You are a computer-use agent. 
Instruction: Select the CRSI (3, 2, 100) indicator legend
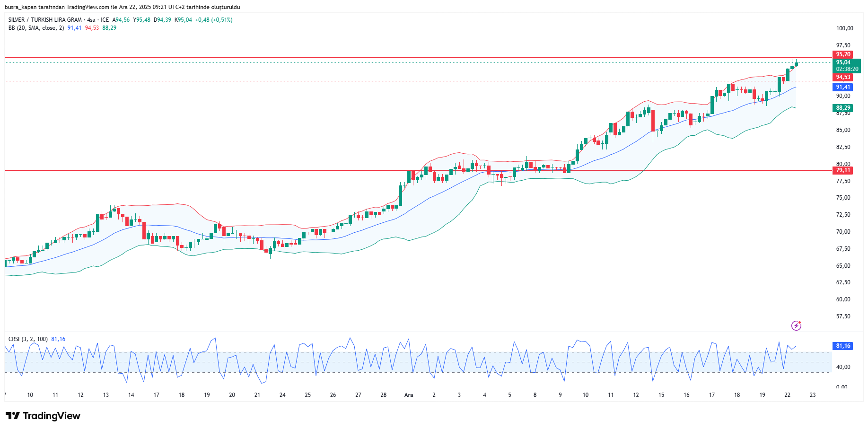[x=28, y=339]
